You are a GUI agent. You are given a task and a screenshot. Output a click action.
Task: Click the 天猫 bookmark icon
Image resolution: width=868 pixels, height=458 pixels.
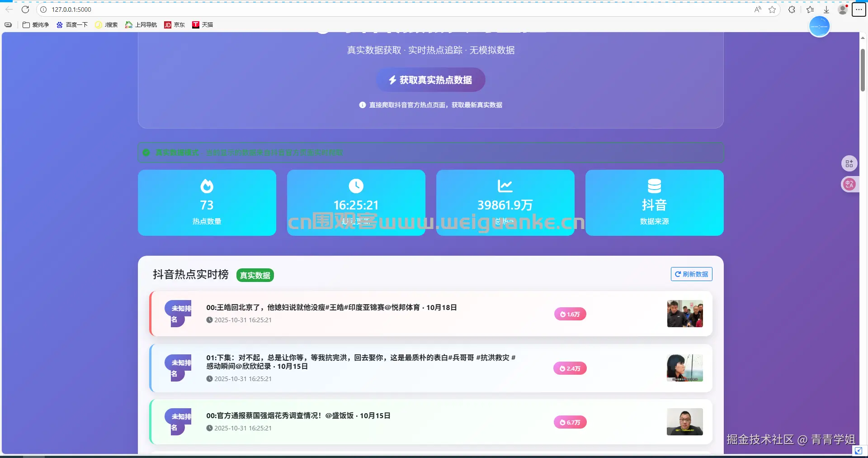196,25
